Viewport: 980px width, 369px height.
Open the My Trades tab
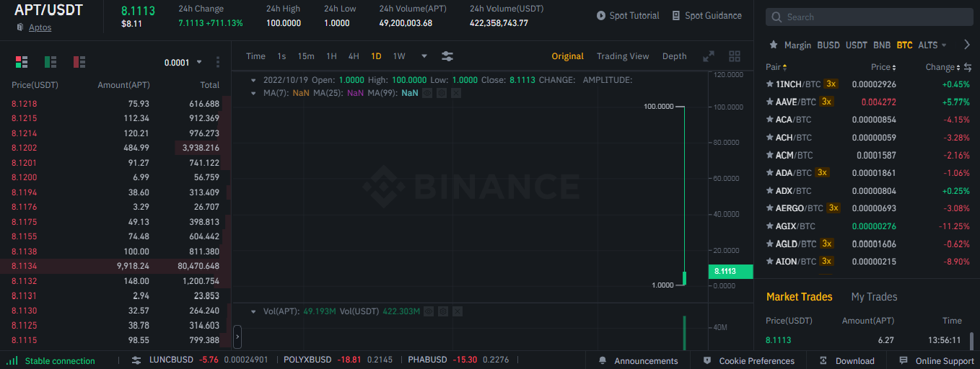point(874,297)
